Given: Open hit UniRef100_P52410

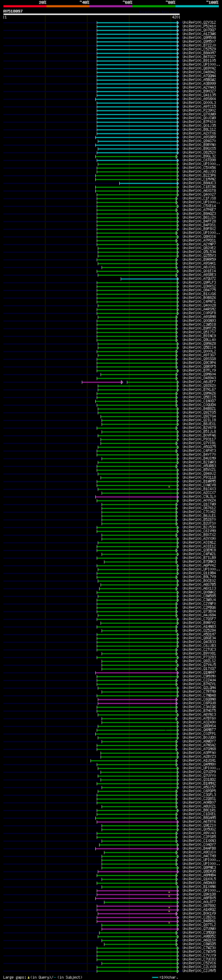Looking at the screenshot, I should (x=199, y=26).
